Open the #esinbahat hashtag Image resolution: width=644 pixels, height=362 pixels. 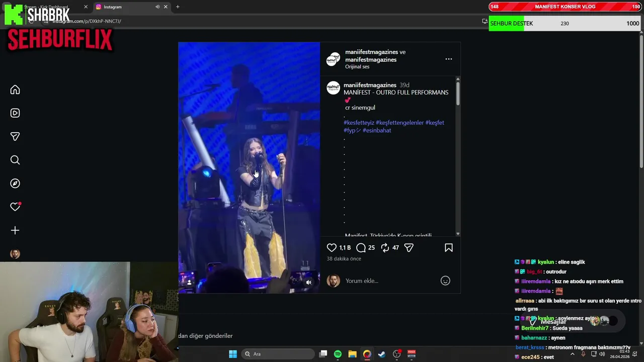(x=377, y=130)
